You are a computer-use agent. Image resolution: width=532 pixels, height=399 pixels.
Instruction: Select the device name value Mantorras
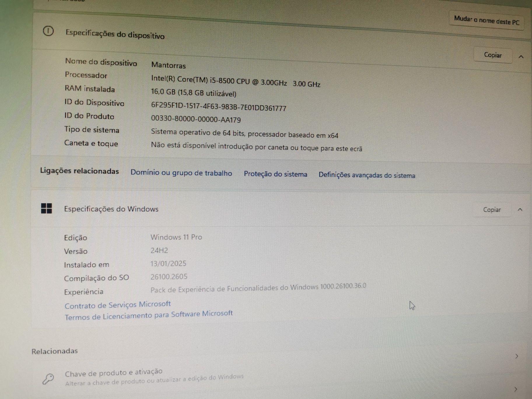pos(168,65)
